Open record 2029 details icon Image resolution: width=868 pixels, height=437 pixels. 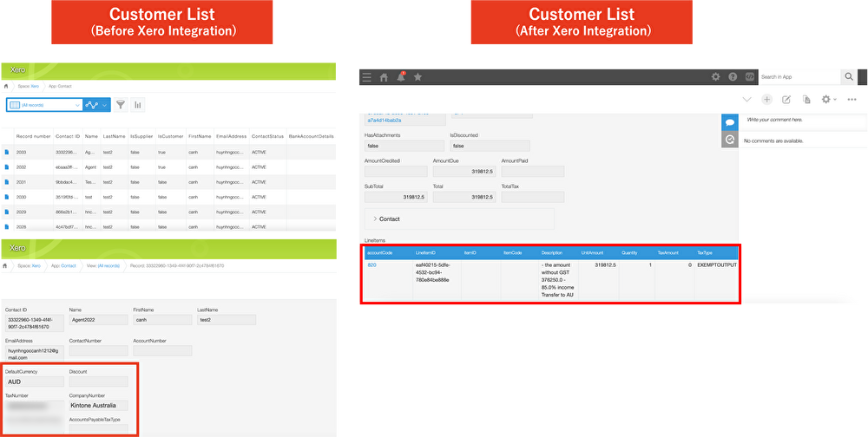7,212
